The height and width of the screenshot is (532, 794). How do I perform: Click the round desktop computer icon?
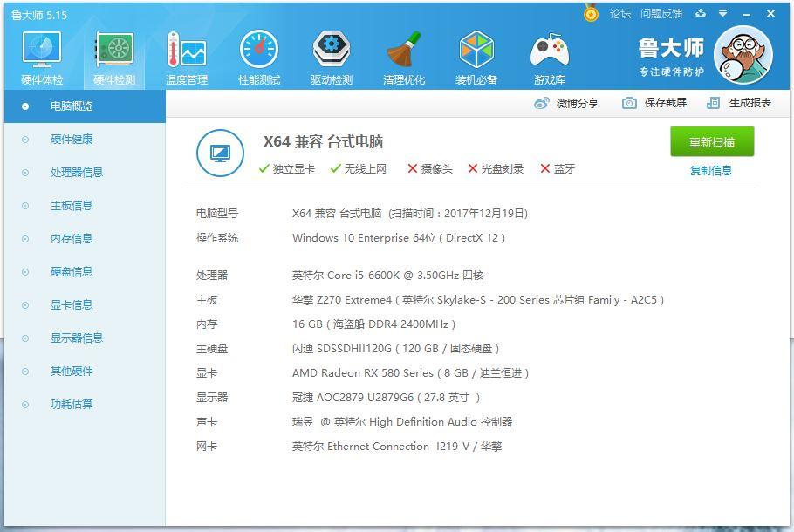[x=220, y=153]
